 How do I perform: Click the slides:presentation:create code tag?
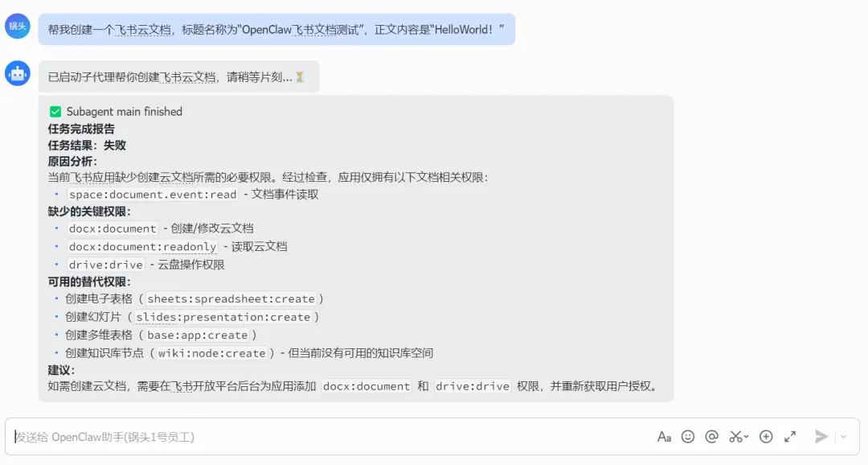(223, 317)
